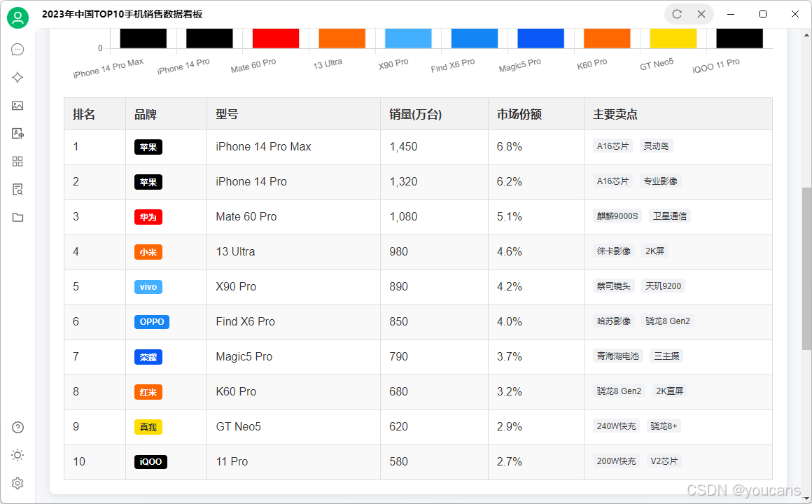
Task: Open the folder files sidebar icon
Action: pos(17,218)
